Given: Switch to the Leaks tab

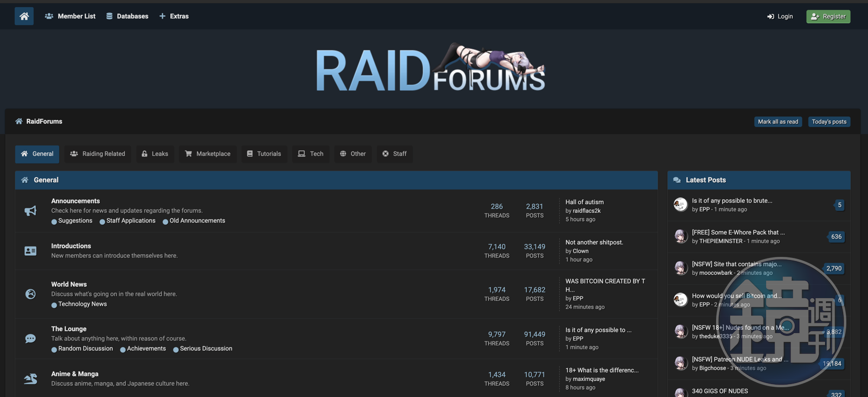Looking at the screenshot, I should (155, 154).
